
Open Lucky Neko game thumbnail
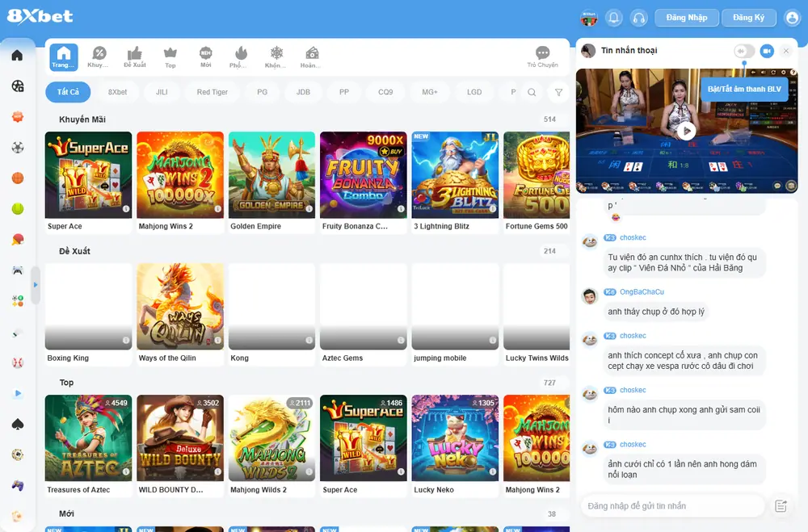click(455, 438)
